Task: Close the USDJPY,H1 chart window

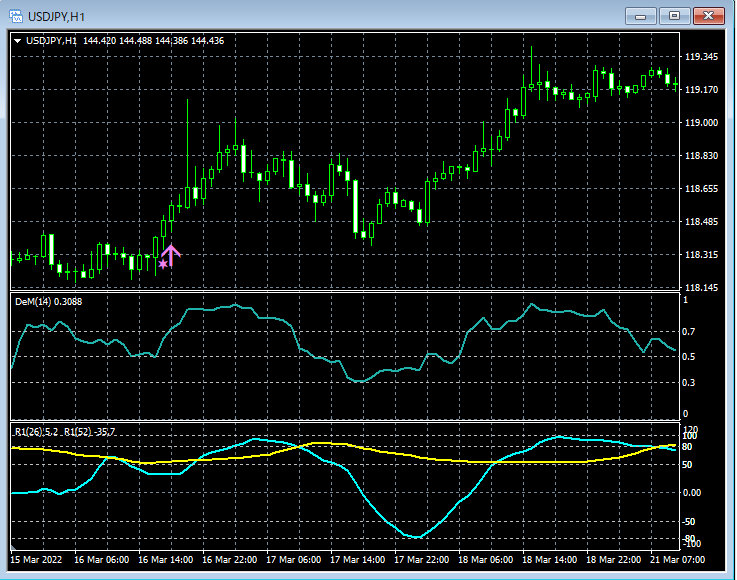Action: click(x=708, y=16)
